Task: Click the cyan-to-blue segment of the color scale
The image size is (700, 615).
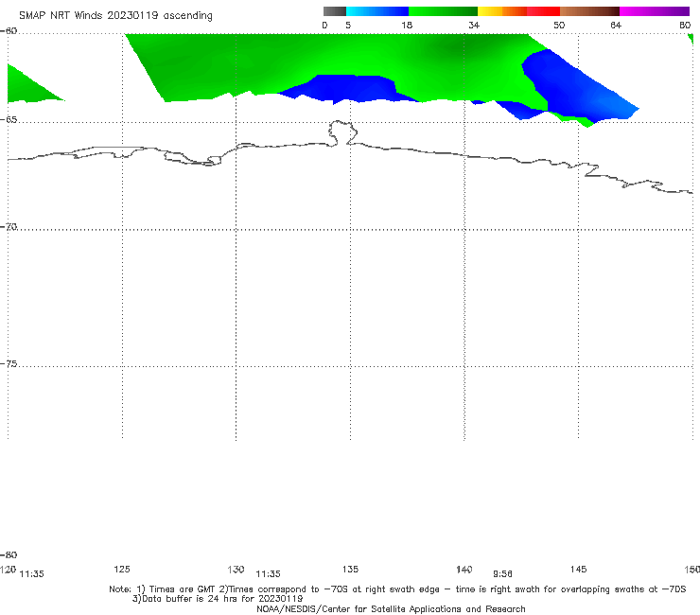Action: coord(377,11)
